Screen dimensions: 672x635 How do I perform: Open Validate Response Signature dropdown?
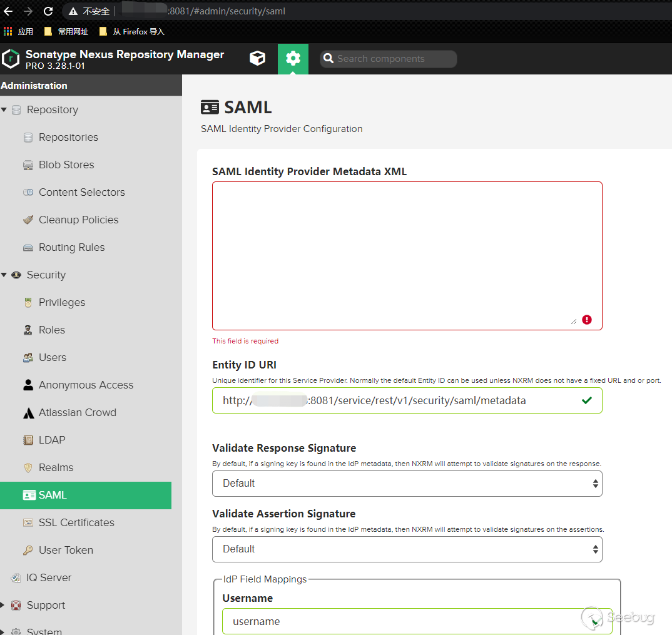click(x=407, y=484)
